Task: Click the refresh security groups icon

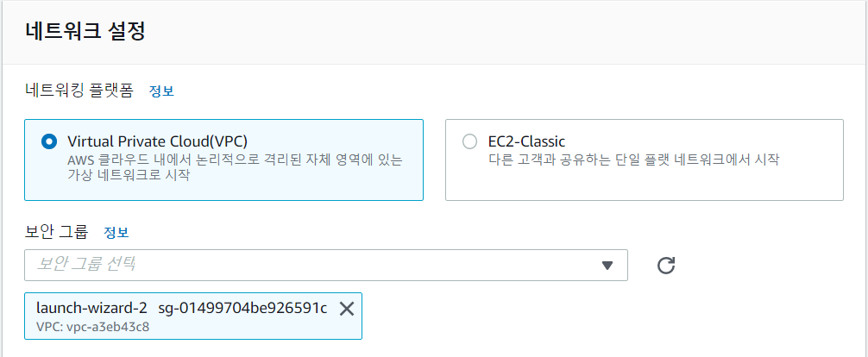Action: [x=665, y=265]
